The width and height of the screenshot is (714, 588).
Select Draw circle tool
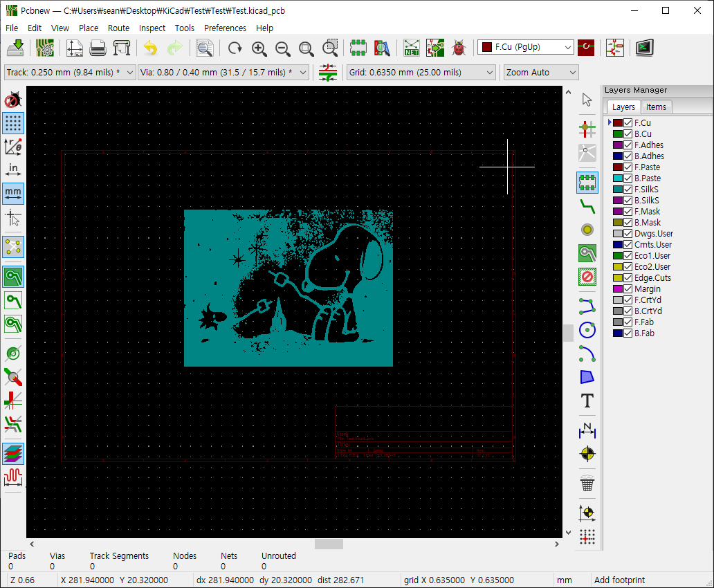pos(587,330)
